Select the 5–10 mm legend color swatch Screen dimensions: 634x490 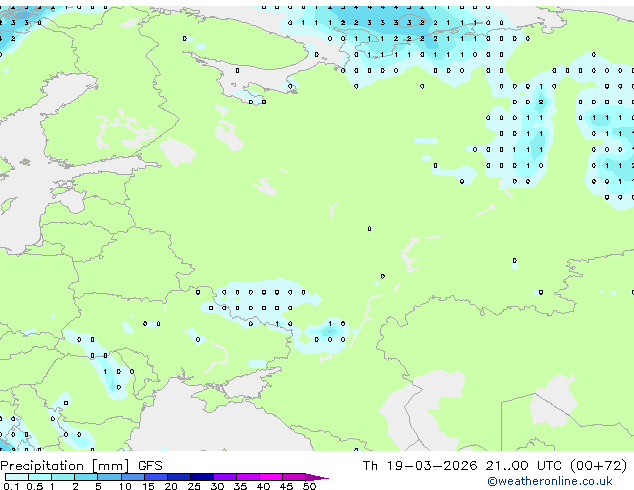coord(109,477)
